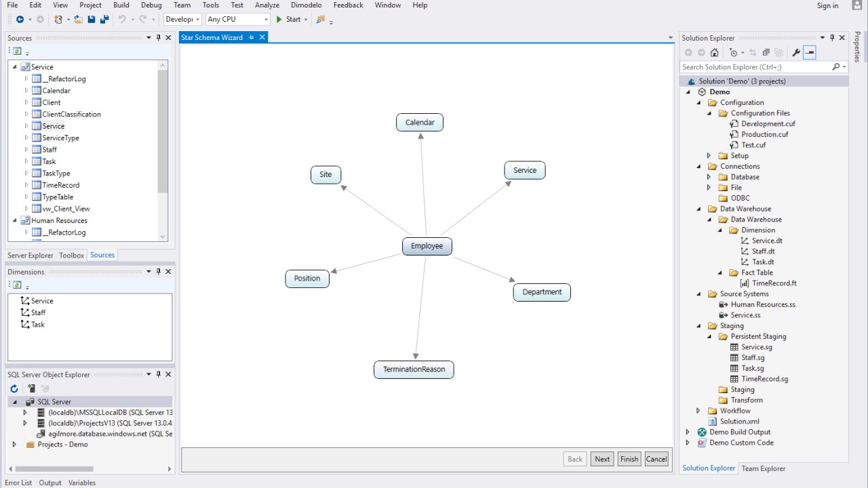Image resolution: width=868 pixels, height=488 pixels.
Task: Click the Save All icon
Action: tap(104, 20)
